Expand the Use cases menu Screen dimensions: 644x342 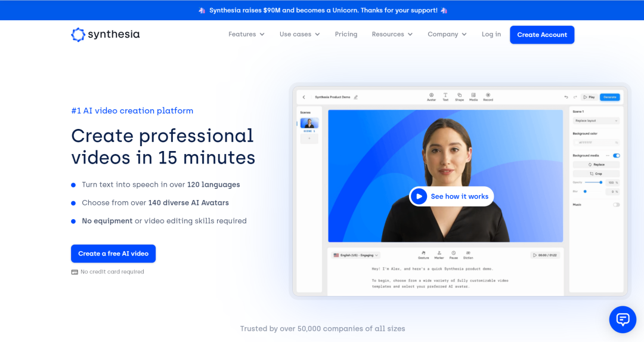point(300,35)
